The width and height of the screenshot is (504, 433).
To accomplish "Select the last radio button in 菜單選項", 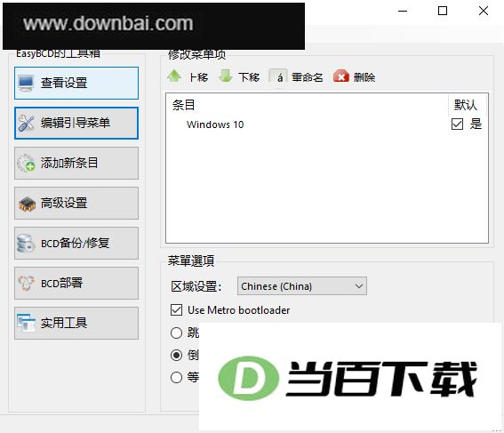I will pos(176,377).
